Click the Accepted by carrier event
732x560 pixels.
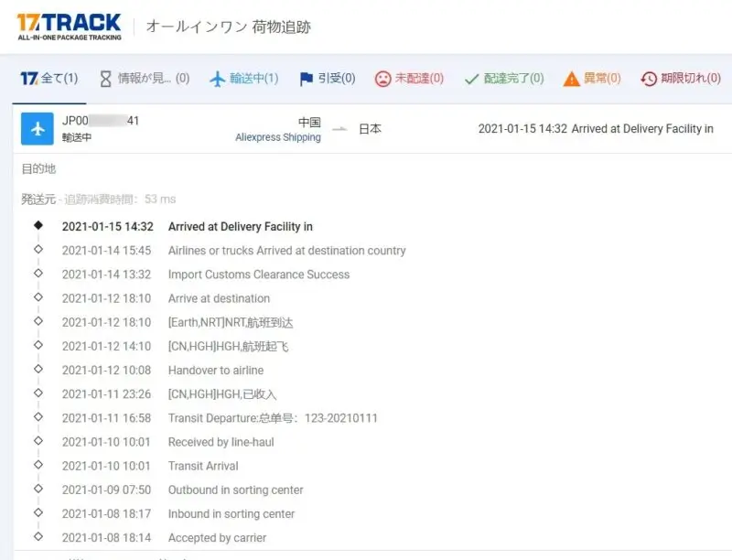[218, 538]
